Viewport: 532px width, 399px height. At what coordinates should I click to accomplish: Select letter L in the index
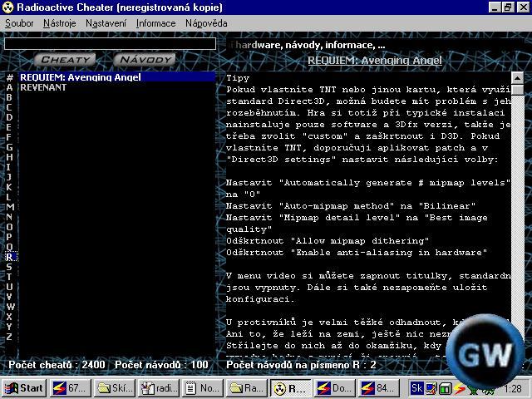pos(9,197)
